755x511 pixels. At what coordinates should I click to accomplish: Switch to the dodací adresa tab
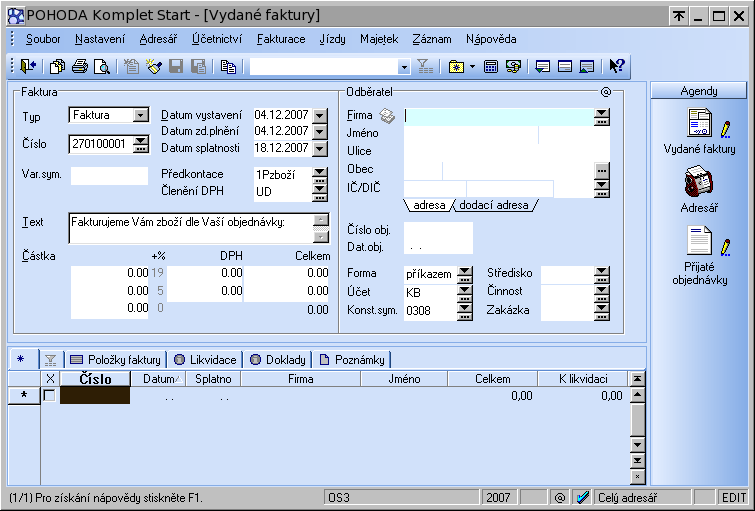pyautogui.click(x=493, y=205)
